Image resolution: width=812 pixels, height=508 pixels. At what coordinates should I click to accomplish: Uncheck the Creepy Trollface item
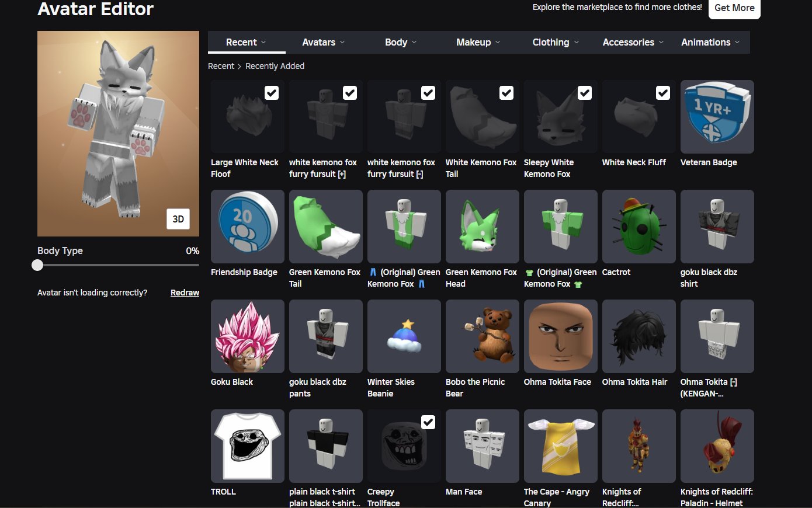coord(428,422)
